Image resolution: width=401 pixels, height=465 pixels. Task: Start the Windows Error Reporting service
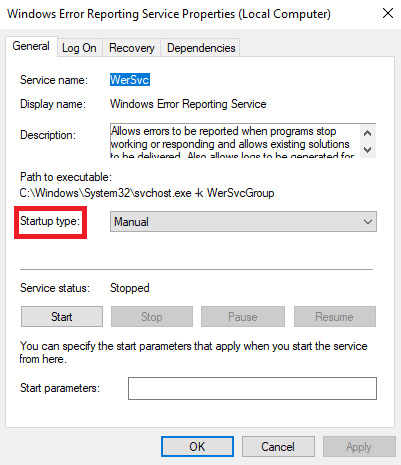tap(62, 317)
